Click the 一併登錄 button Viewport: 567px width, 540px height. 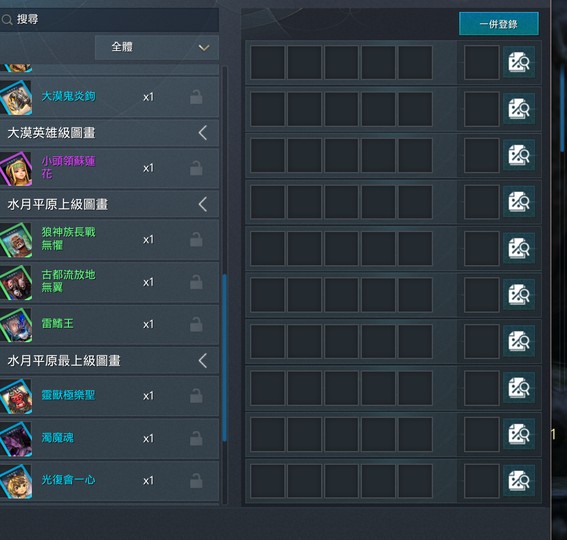click(499, 24)
